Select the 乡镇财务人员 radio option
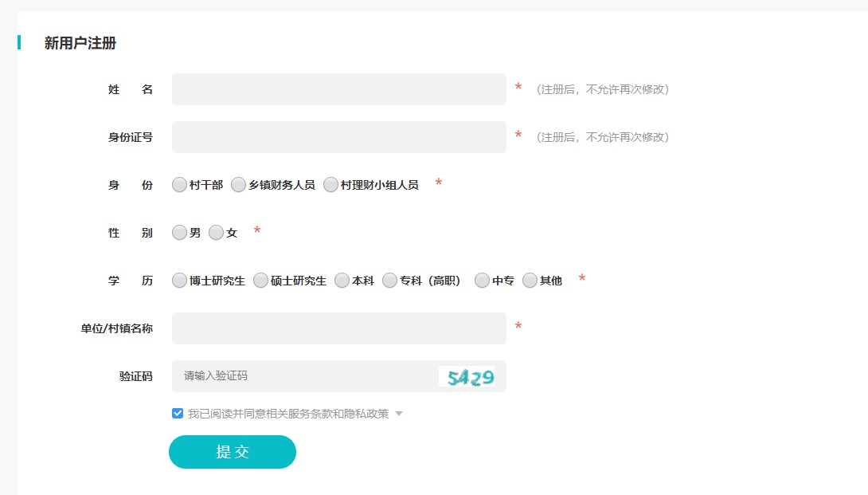Image resolution: width=868 pixels, height=495 pixels. coord(239,185)
